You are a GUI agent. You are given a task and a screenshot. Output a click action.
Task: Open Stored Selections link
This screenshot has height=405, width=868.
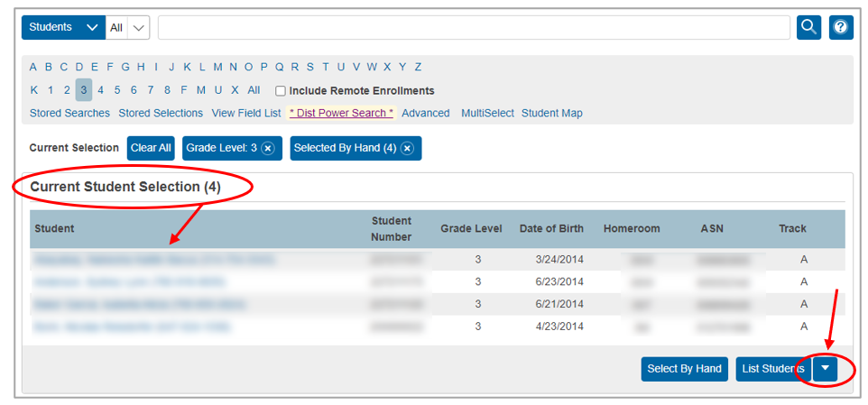[161, 114]
